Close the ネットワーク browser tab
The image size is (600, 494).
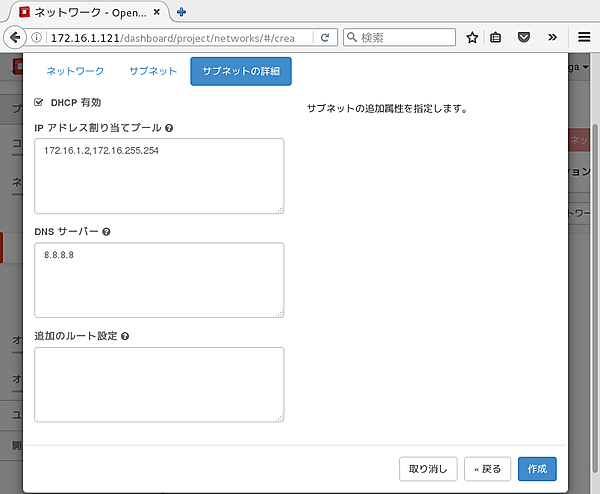[157, 12]
